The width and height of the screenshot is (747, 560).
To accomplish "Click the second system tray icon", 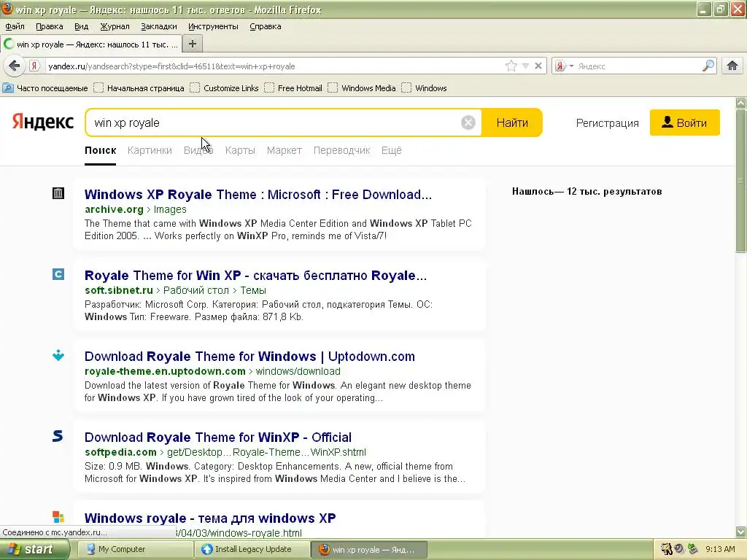I will [x=679, y=549].
